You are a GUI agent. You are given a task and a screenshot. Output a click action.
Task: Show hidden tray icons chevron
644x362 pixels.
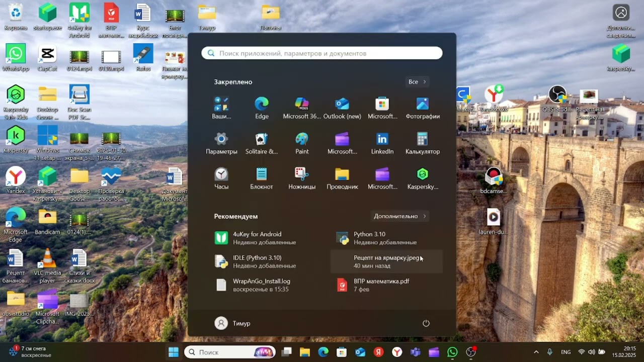pos(536,352)
